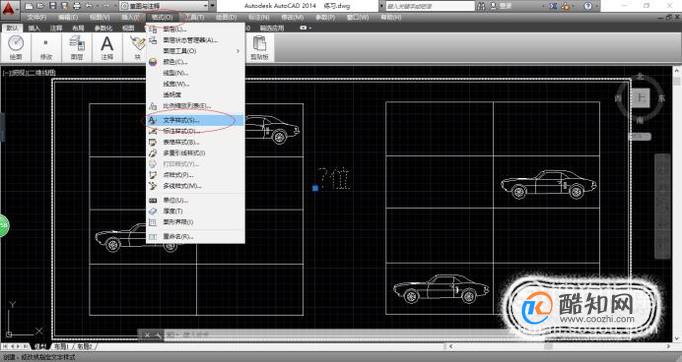Viewport: 682px width, 362px height.
Task: Open the 参数(P) menu
Action: coord(325,17)
